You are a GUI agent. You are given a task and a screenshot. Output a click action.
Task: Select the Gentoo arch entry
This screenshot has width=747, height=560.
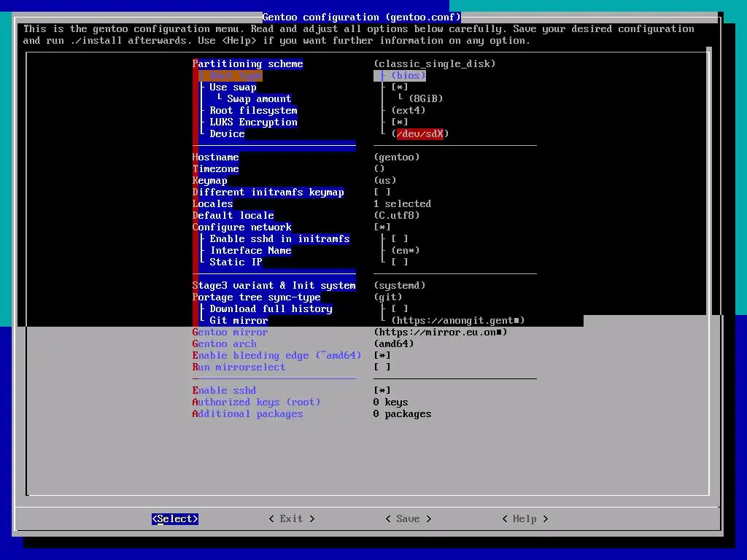[x=225, y=344]
